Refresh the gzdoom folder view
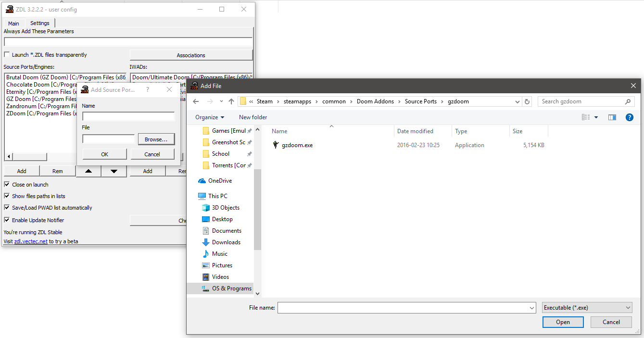 [527, 101]
